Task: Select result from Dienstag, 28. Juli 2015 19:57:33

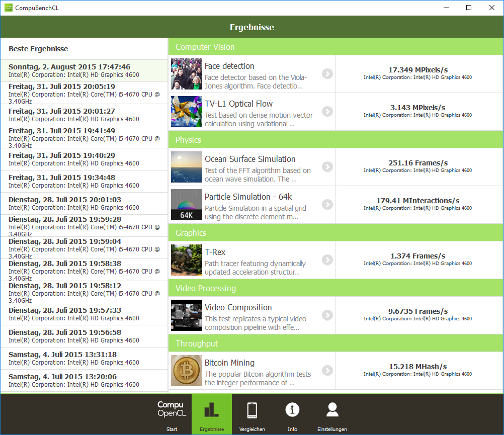Action: pyautogui.click(x=84, y=314)
